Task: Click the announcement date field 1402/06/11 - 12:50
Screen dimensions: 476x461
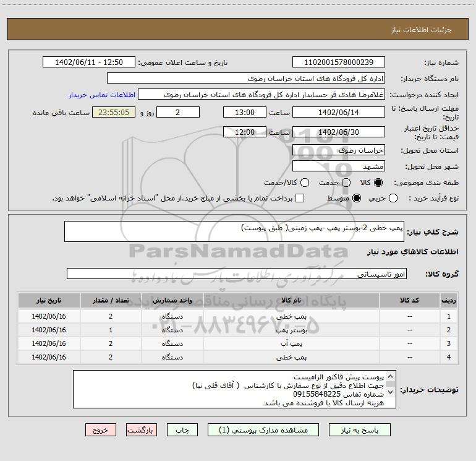Action: pyautogui.click(x=89, y=62)
